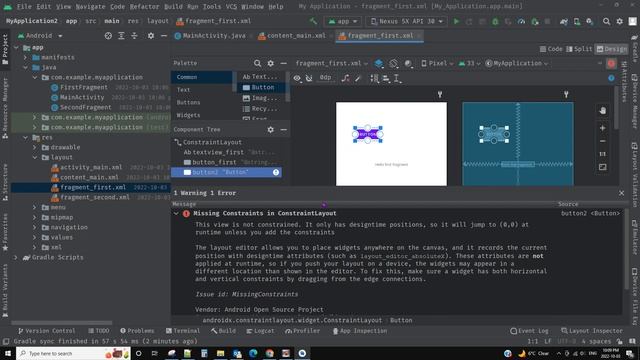Open the Navigate menu

pyautogui.click(x=90, y=7)
